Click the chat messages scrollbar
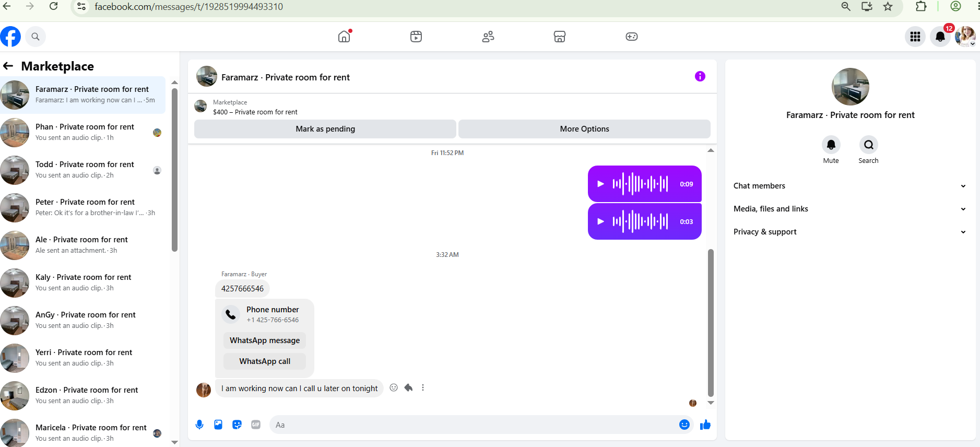980x447 pixels. (x=711, y=323)
